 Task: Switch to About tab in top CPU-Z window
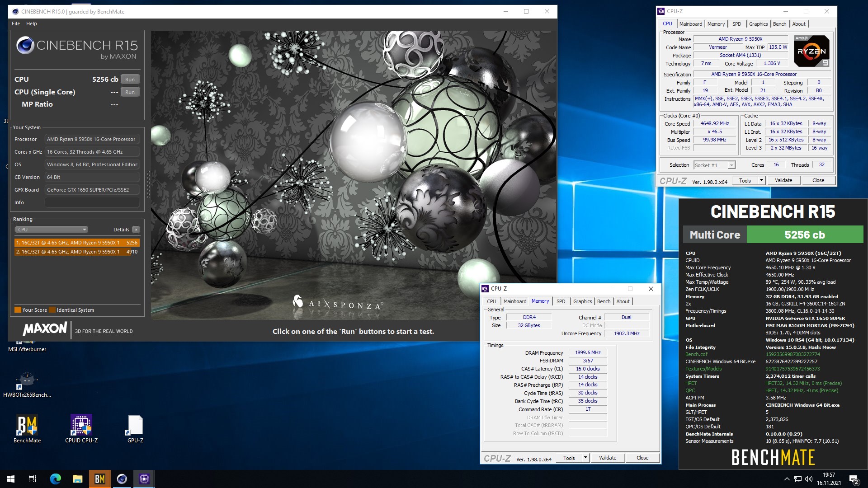799,24
